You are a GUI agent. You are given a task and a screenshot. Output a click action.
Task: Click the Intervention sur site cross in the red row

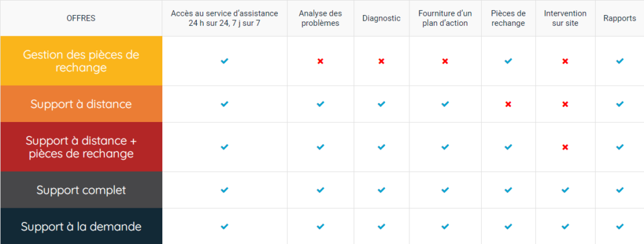tap(565, 147)
